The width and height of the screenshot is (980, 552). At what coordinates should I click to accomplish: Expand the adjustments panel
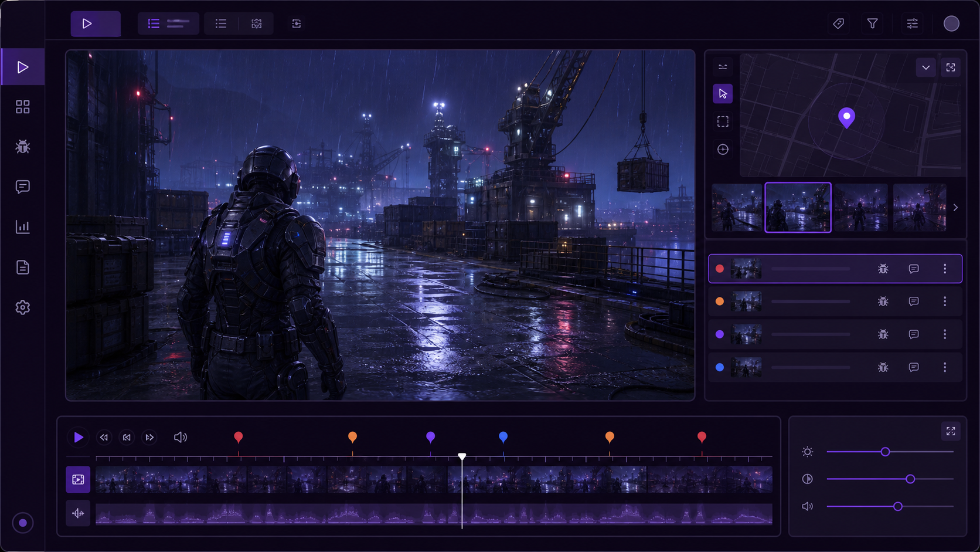951,431
